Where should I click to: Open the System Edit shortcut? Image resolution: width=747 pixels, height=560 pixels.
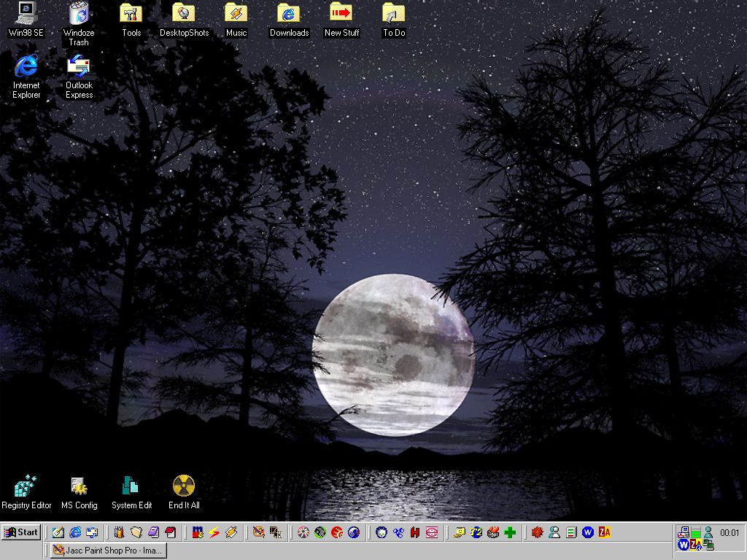point(131,486)
